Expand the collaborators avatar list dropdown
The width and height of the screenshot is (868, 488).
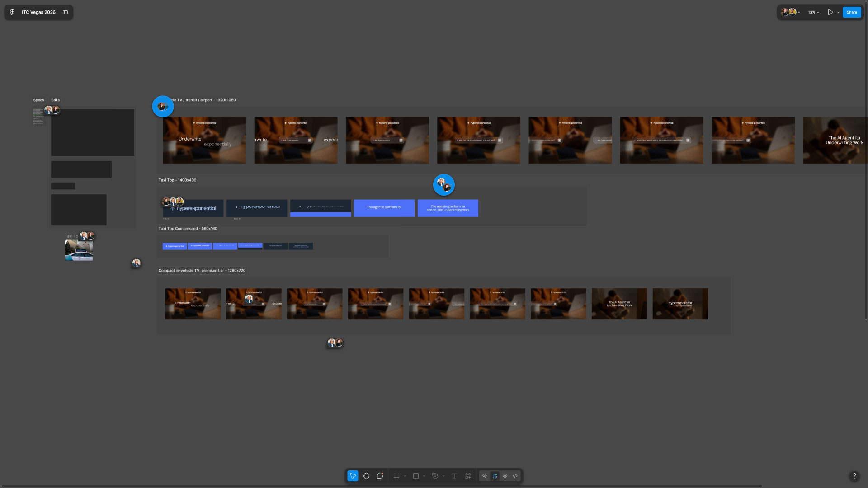click(799, 12)
